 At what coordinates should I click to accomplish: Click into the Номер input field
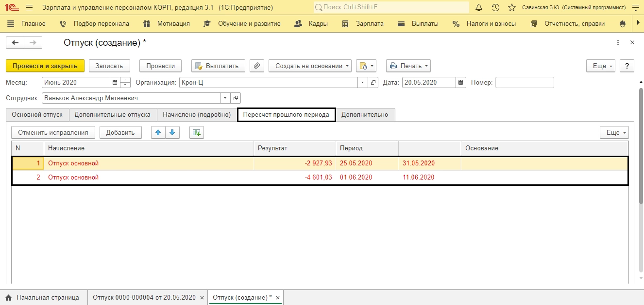click(524, 83)
